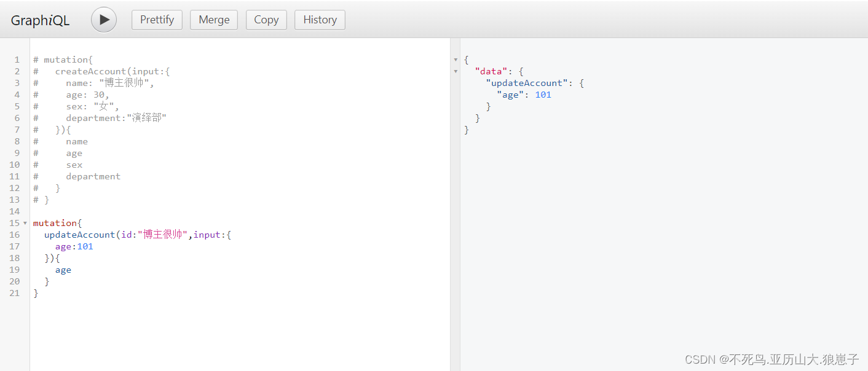Run the mutation with the circular play button
Viewport: 868px width, 371px height.
pyautogui.click(x=103, y=20)
